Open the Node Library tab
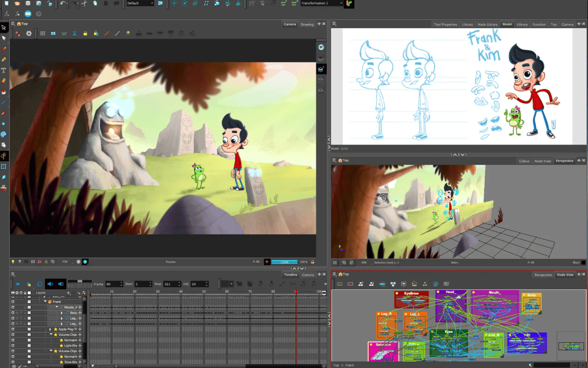 [x=488, y=24]
